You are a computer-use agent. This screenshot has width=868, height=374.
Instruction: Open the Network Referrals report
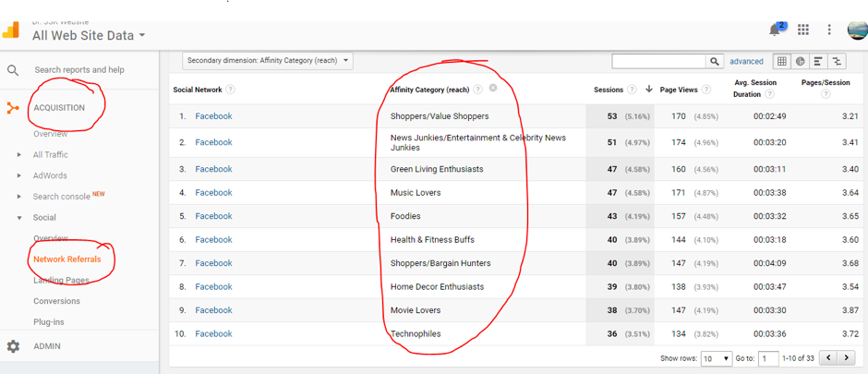(67, 259)
